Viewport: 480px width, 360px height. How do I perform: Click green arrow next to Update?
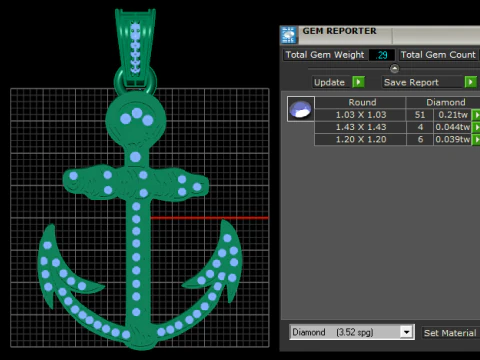point(358,82)
